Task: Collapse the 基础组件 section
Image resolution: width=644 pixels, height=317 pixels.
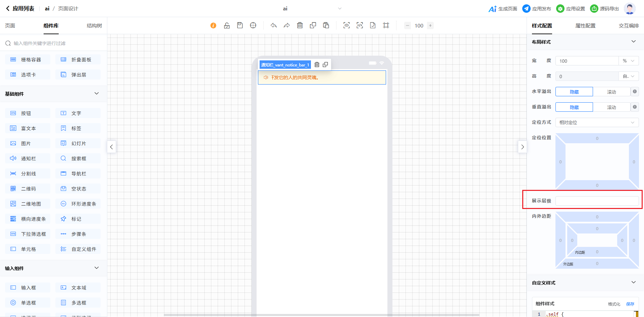Action: click(97, 94)
